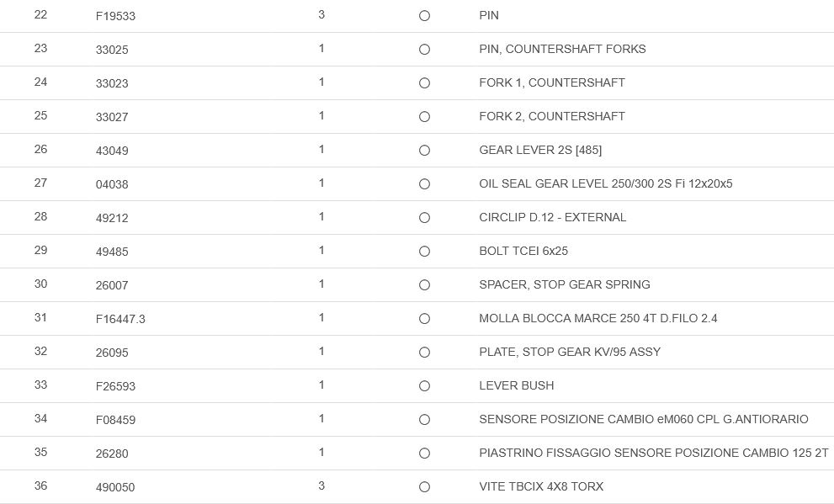
Task: Toggle the circle for GEAR LEVER 2S [485]
Action: (424, 151)
